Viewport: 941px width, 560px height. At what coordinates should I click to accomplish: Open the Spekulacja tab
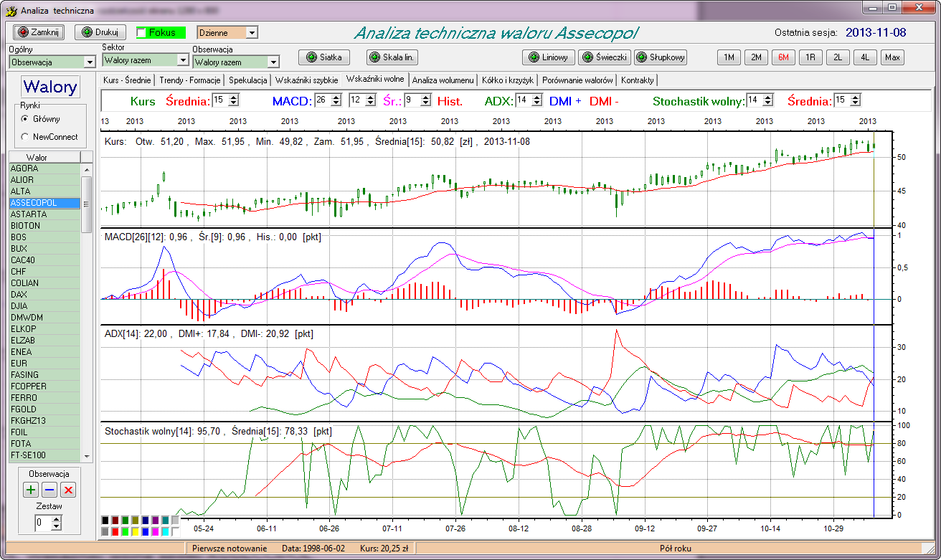click(248, 80)
